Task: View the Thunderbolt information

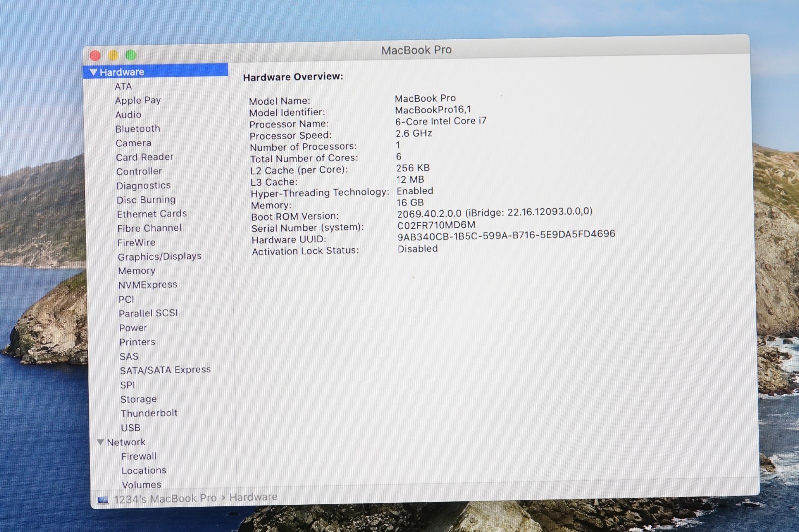Action: click(x=149, y=413)
